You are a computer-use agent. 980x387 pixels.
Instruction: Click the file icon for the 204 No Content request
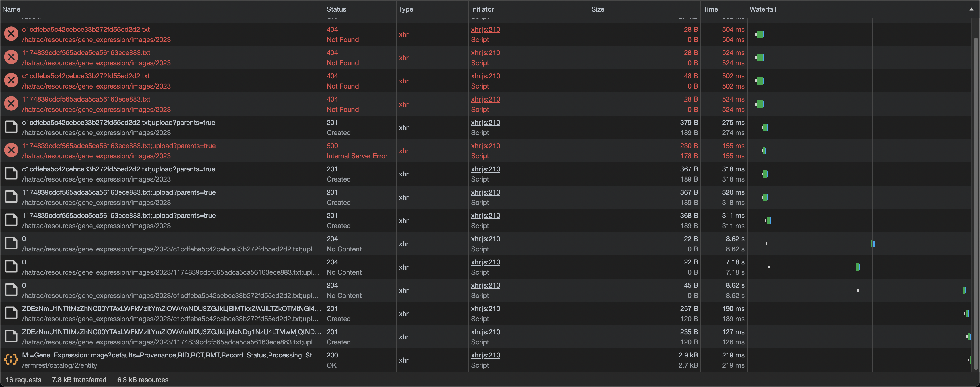[11, 243]
